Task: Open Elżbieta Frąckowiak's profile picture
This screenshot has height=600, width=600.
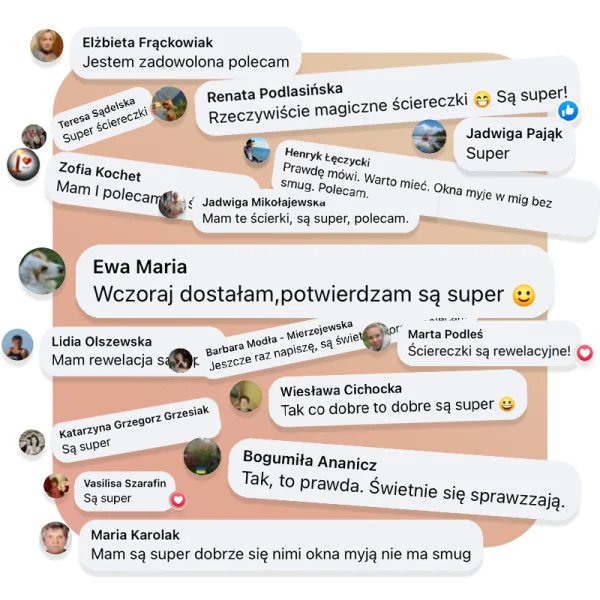Action: (x=47, y=46)
